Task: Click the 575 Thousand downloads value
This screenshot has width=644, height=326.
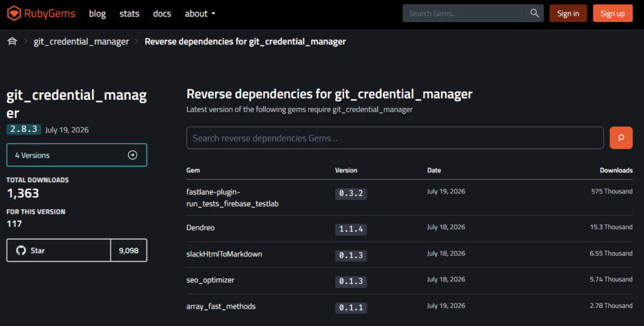Action: [611, 192]
